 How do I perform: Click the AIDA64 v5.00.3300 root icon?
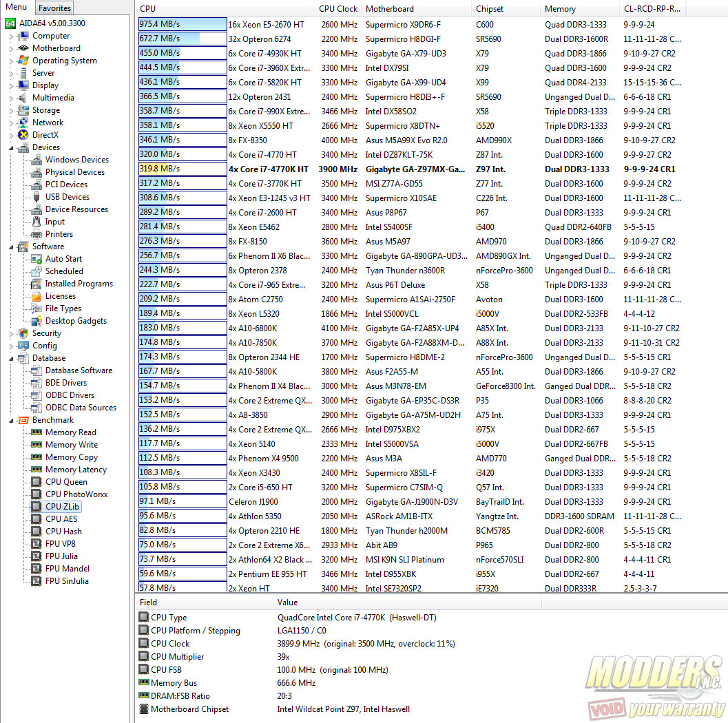tap(10, 23)
